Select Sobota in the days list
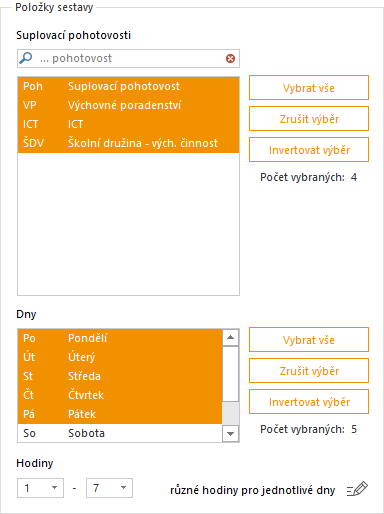Viewport: 384px width, 514px height. (x=120, y=433)
